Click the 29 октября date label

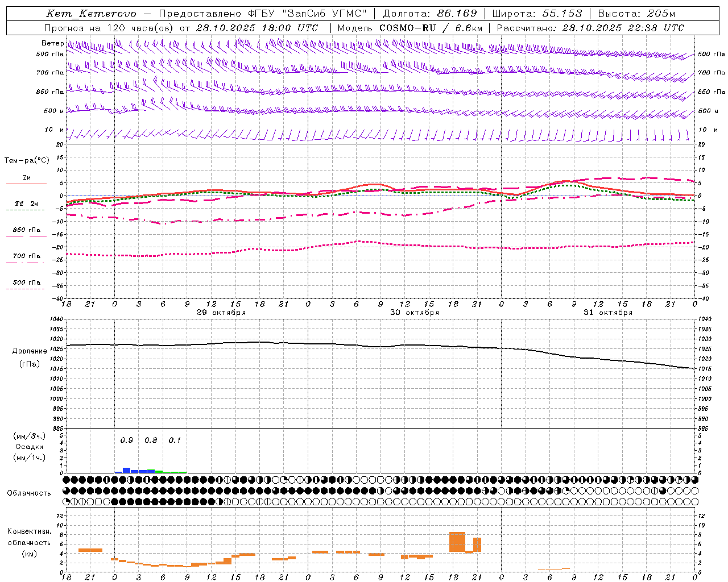pos(221,313)
